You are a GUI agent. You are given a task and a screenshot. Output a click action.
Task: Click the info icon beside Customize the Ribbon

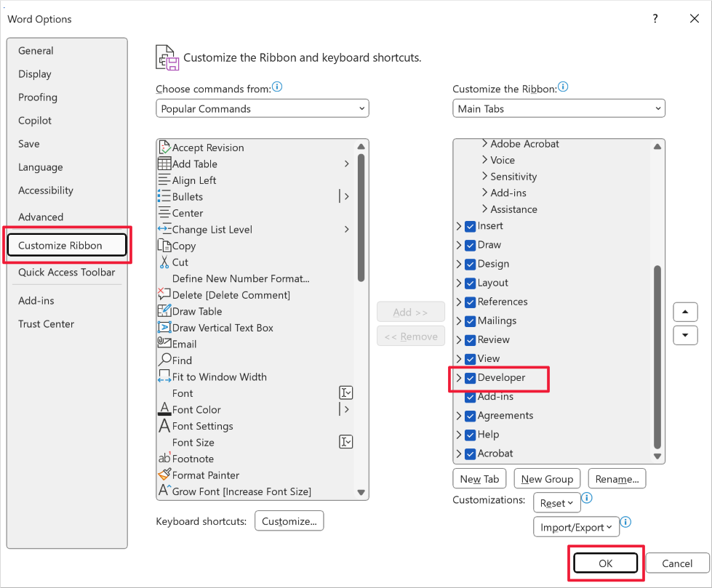tap(563, 86)
